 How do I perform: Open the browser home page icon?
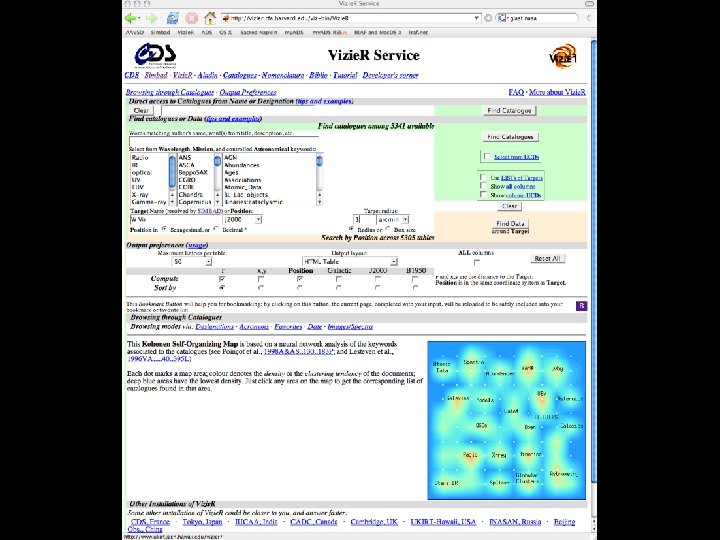pos(210,18)
